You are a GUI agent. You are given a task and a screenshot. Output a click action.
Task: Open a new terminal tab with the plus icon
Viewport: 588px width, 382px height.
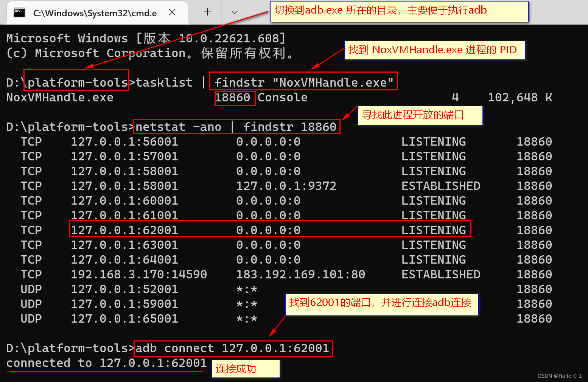click(207, 12)
